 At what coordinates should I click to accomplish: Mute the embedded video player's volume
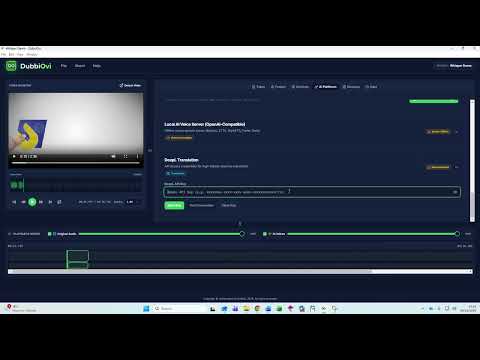pyautogui.click(x=113, y=156)
